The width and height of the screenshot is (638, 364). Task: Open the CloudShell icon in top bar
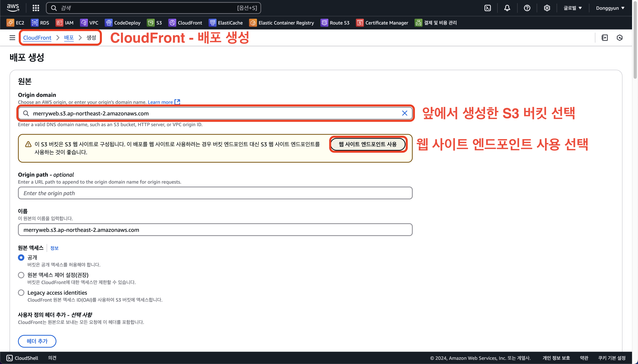[x=487, y=8]
